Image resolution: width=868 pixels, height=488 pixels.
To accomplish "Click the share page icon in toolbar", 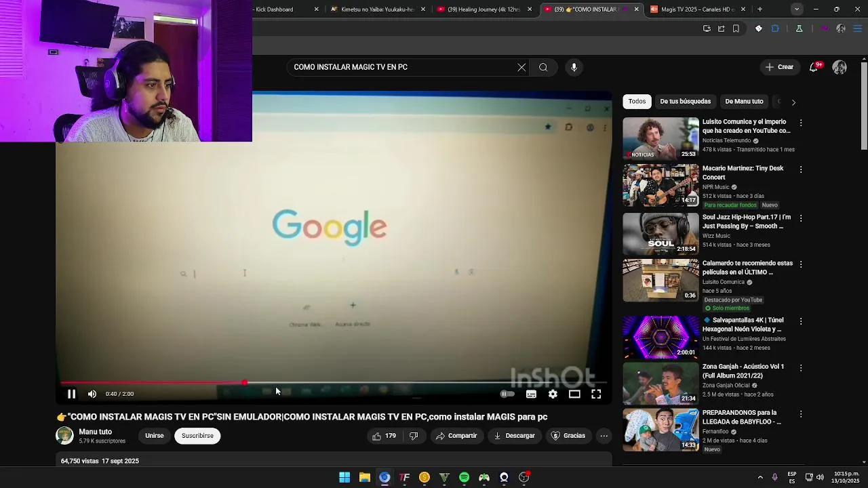I will [721, 28].
